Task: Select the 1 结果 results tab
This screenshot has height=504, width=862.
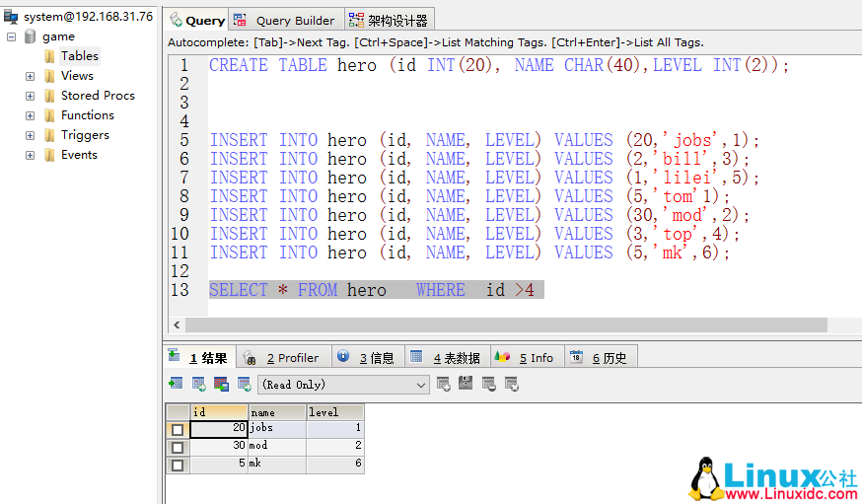Action: (x=200, y=358)
